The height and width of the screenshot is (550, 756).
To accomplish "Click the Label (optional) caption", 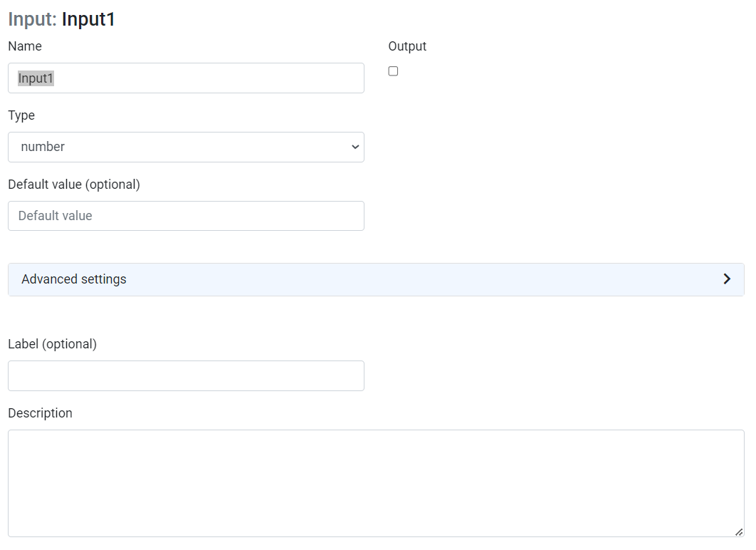I will [52, 344].
